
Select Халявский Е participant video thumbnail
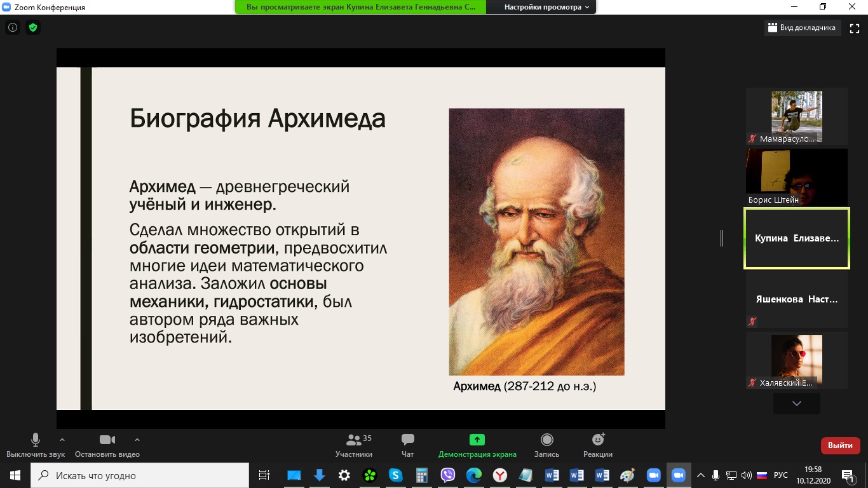797,360
